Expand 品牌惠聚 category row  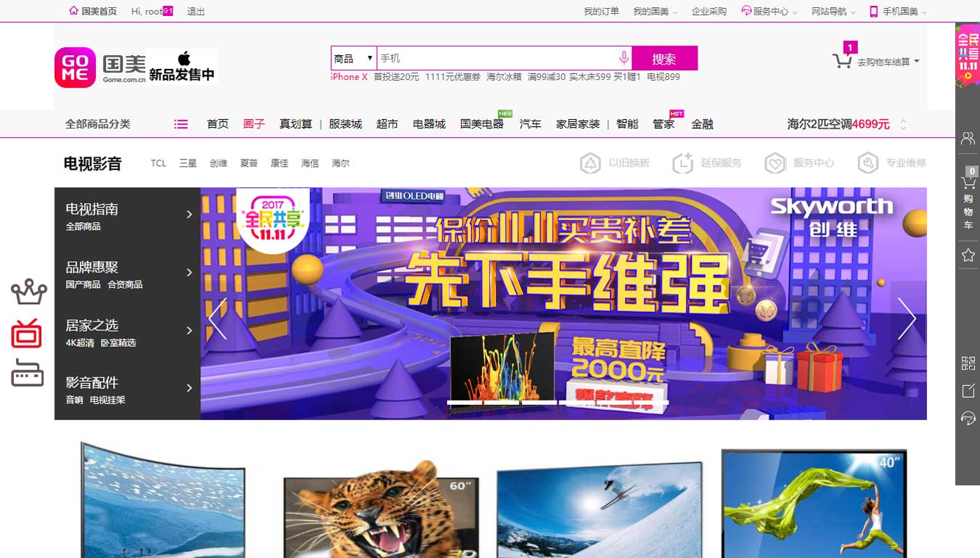pos(127,274)
